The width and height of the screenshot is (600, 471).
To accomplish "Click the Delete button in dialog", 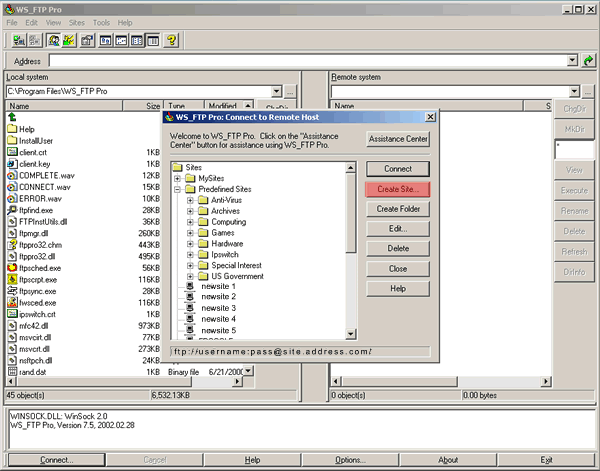I will pos(398,249).
